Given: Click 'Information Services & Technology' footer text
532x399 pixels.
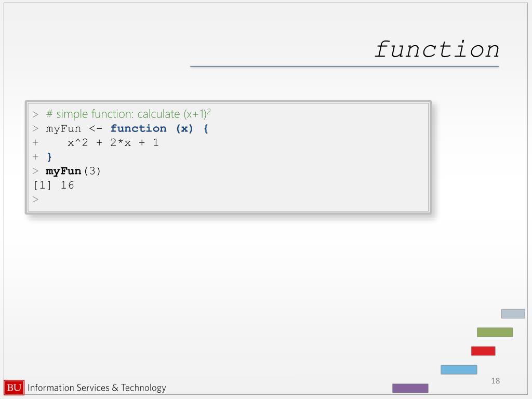Looking at the screenshot, I should click(97, 388).
